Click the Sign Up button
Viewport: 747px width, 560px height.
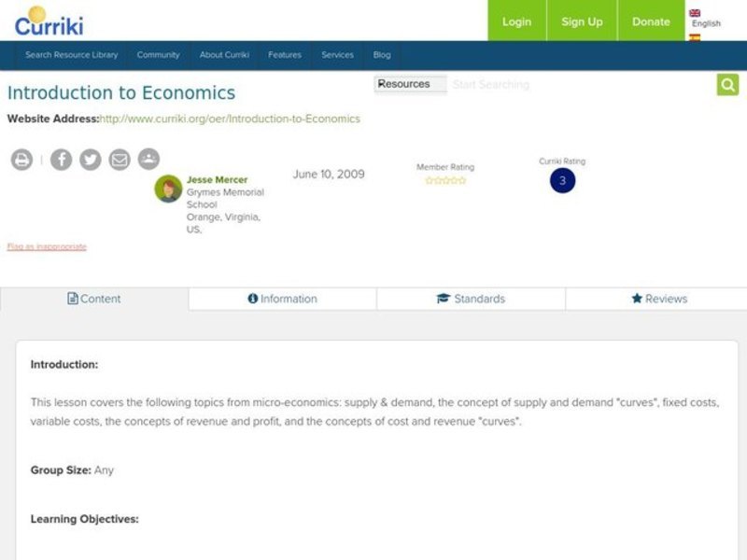[x=581, y=21]
